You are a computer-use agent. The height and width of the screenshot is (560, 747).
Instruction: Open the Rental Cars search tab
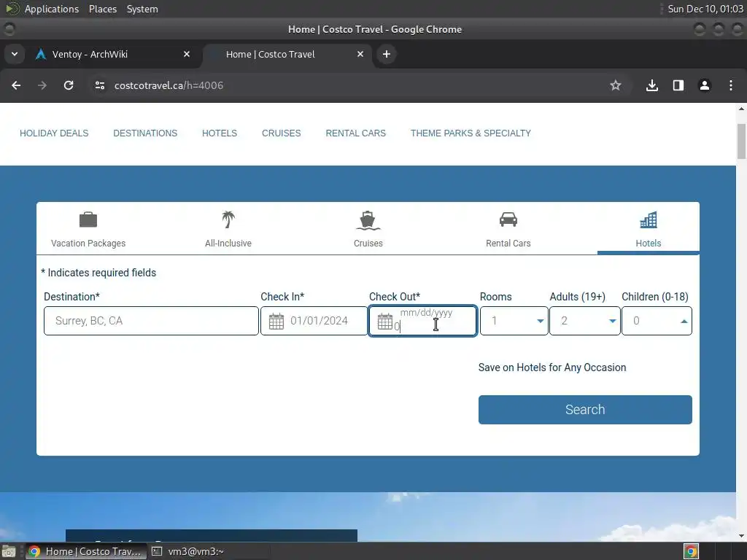tap(508, 230)
